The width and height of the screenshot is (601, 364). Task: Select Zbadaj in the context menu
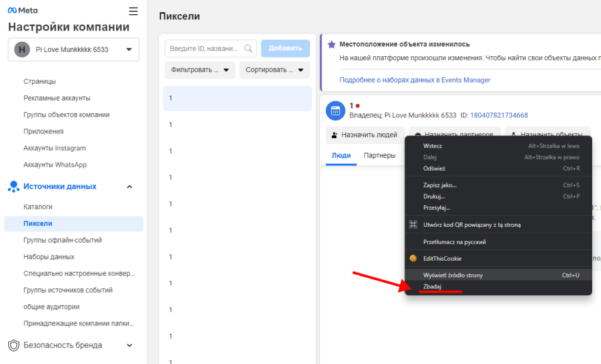point(432,287)
